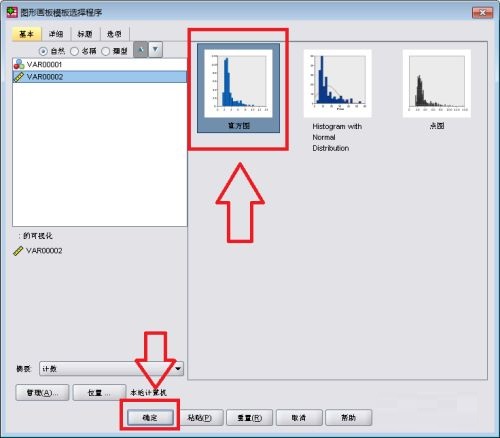The width and height of the screenshot is (500, 438).
Task: Click the 取消 button
Action: point(299,417)
